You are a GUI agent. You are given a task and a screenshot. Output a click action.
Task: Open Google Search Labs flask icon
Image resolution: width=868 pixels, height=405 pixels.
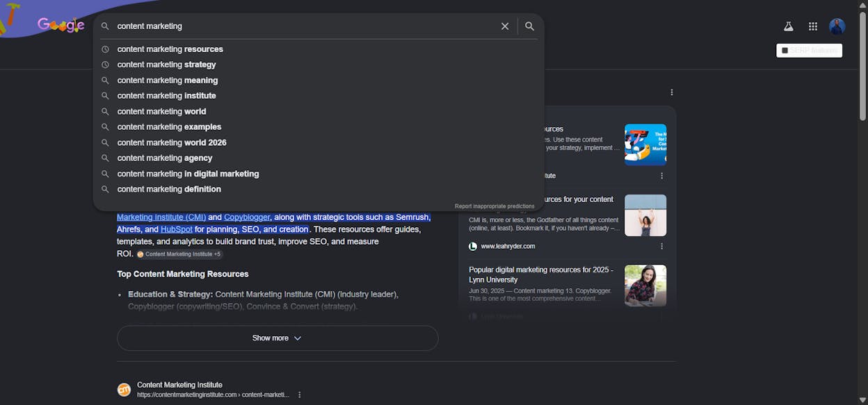tap(788, 26)
